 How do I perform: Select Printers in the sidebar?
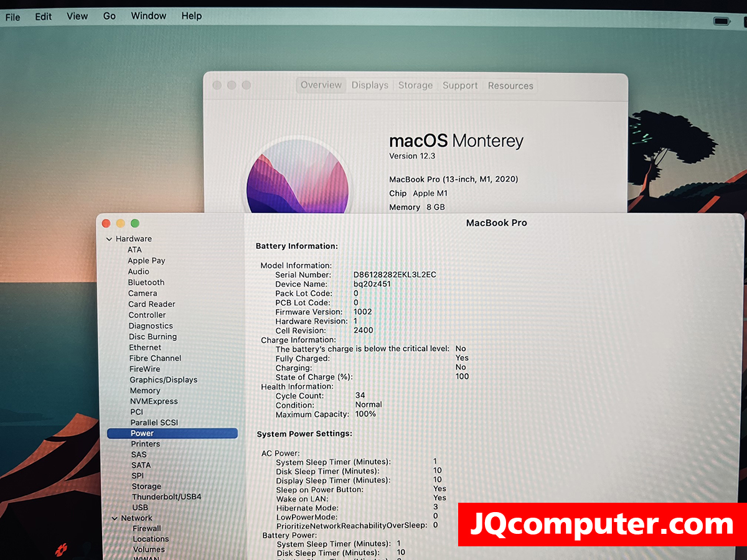click(146, 444)
